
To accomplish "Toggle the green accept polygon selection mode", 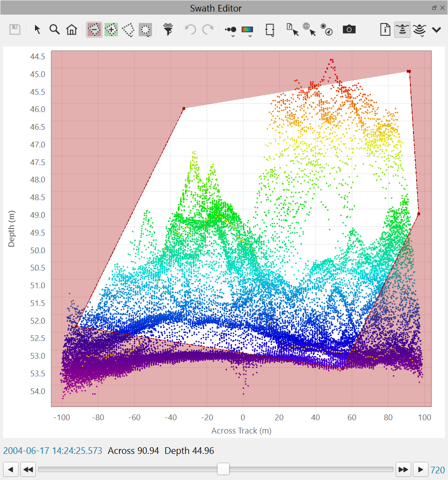I will click(x=111, y=30).
